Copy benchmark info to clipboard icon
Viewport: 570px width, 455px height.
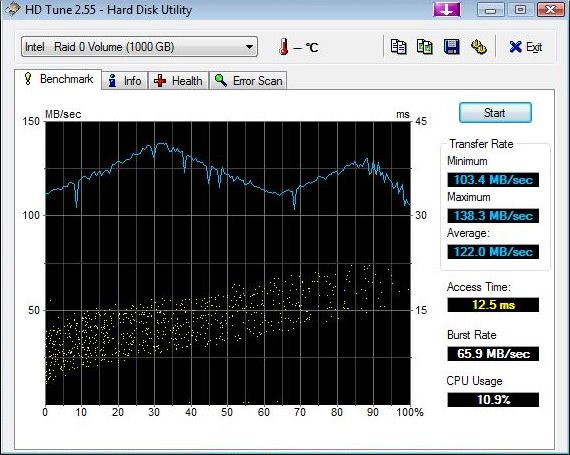tap(398, 47)
